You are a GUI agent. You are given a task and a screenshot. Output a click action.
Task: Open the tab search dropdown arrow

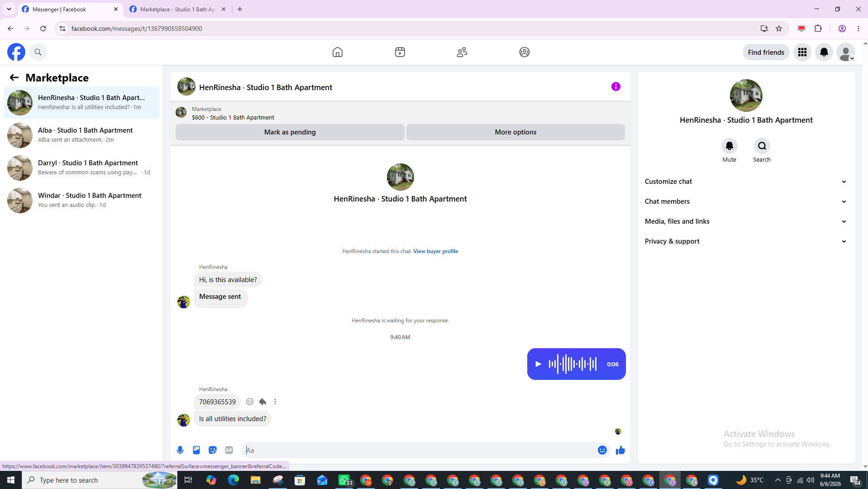coord(9,9)
